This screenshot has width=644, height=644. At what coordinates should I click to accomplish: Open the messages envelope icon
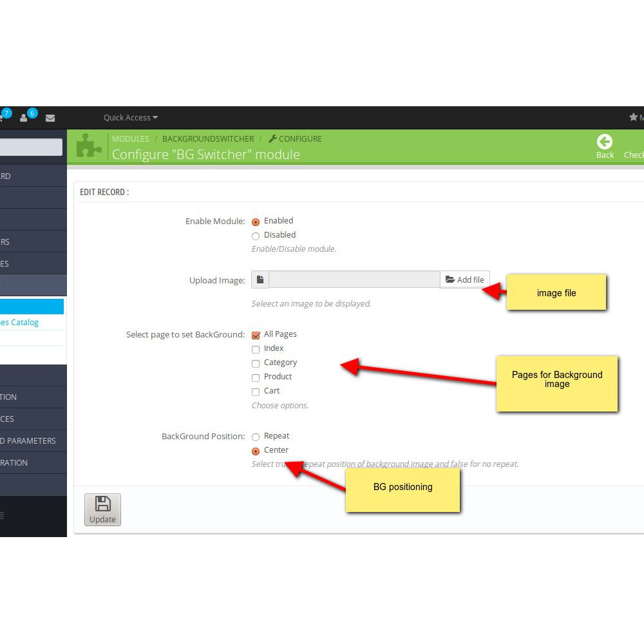coord(50,117)
